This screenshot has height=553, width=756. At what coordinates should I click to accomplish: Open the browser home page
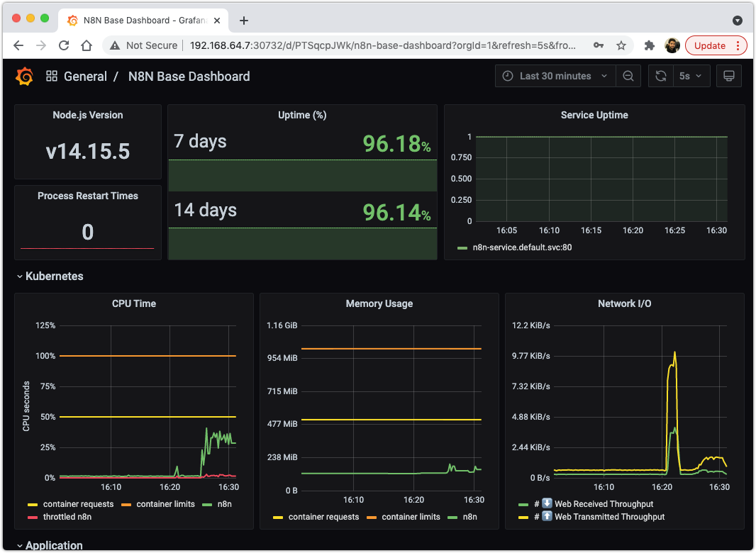pos(87,45)
